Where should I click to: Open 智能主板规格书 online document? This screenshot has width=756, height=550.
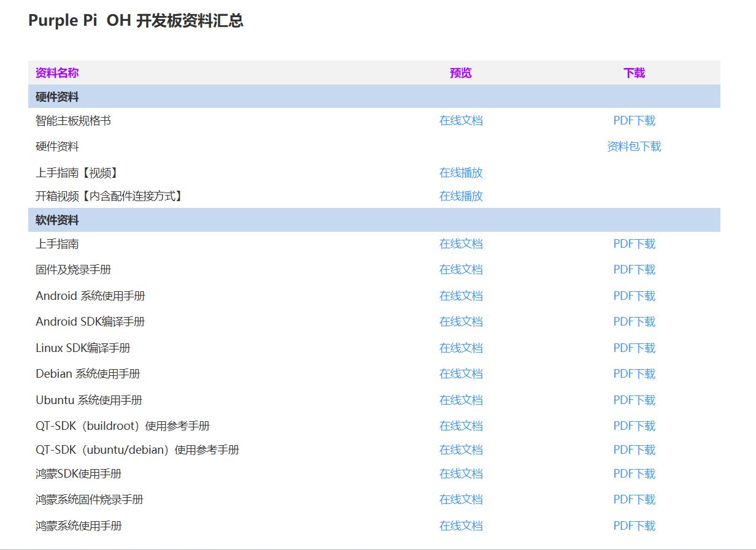(x=461, y=120)
